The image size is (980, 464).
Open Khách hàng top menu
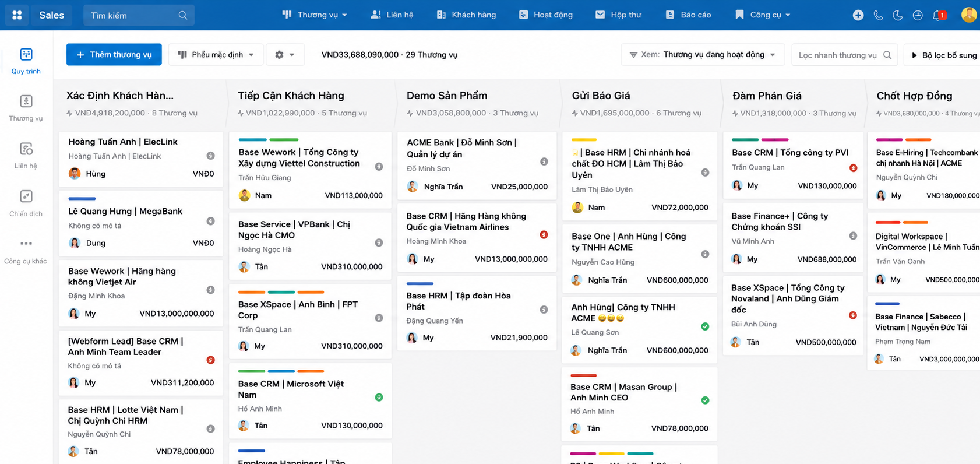pyautogui.click(x=466, y=15)
